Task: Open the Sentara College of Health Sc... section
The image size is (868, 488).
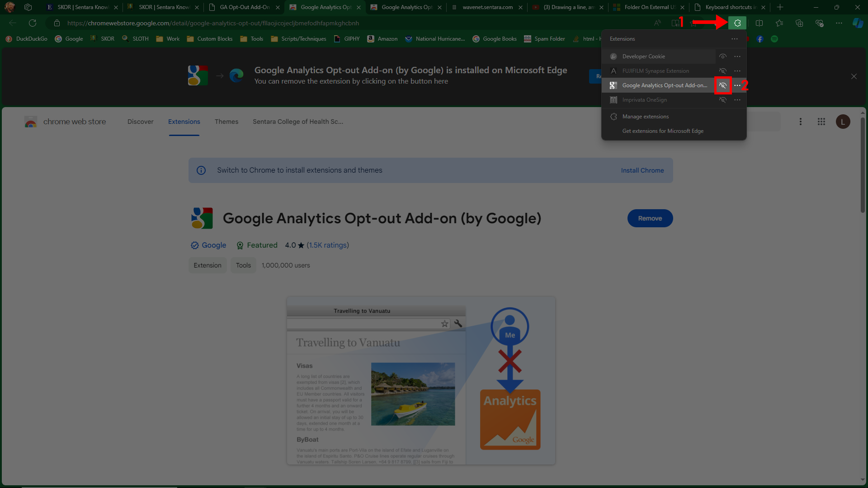Action: tap(298, 122)
